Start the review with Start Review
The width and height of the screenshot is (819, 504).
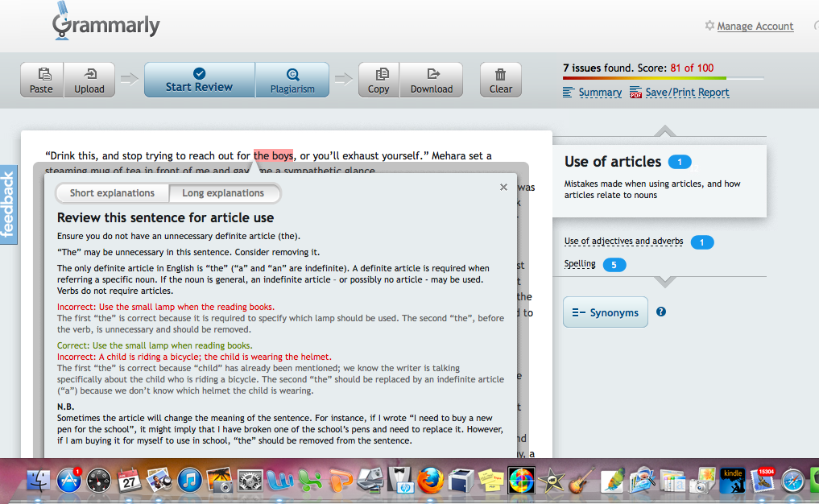[x=200, y=80]
